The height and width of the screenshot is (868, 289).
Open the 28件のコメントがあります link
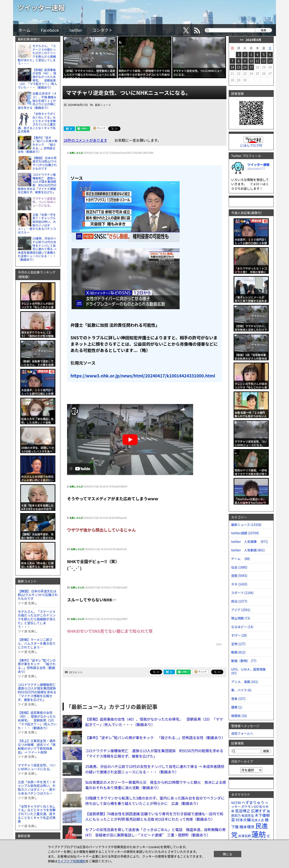(86, 141)
